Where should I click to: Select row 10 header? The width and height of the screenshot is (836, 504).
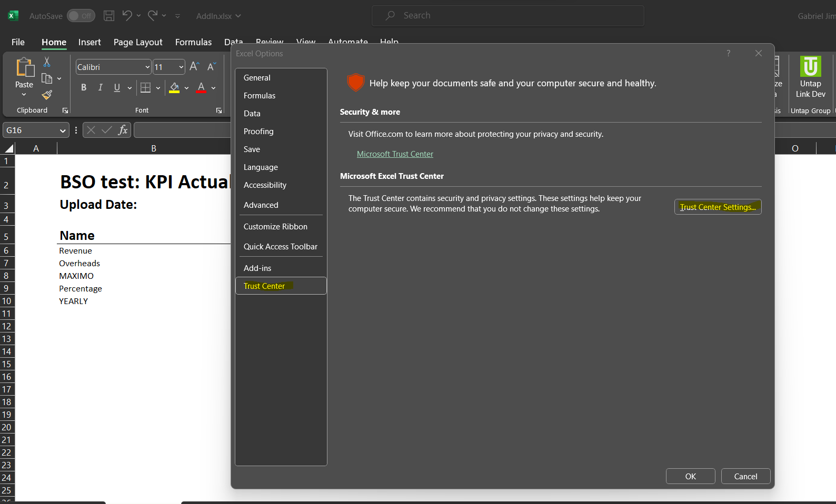7,301
